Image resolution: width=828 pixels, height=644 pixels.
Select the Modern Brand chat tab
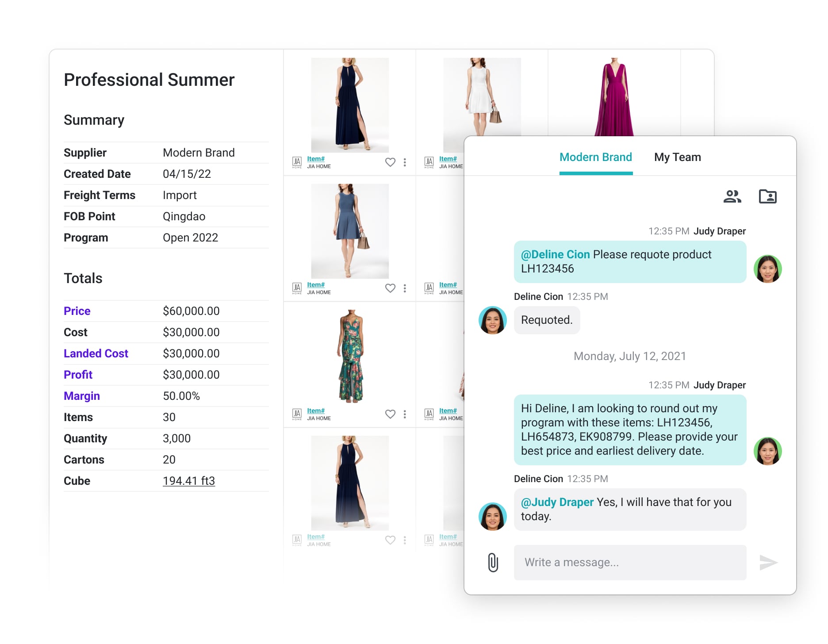[595, 157]
